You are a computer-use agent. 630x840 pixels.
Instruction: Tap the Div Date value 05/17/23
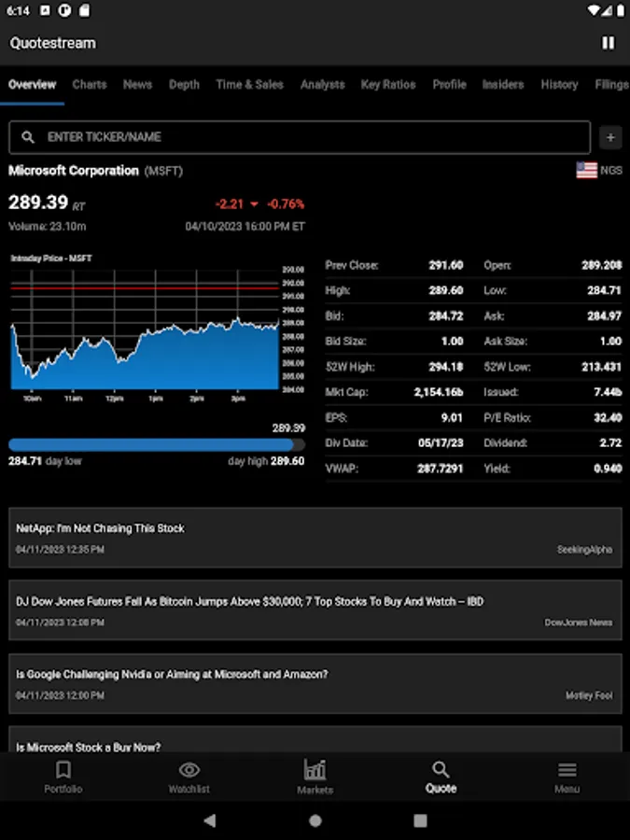[441, 443]
